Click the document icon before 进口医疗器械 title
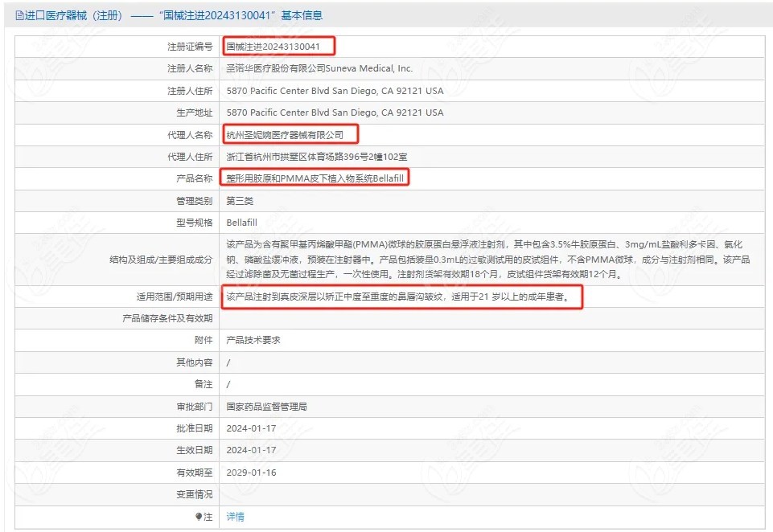The image size is (773, 532). pos(19,15)
